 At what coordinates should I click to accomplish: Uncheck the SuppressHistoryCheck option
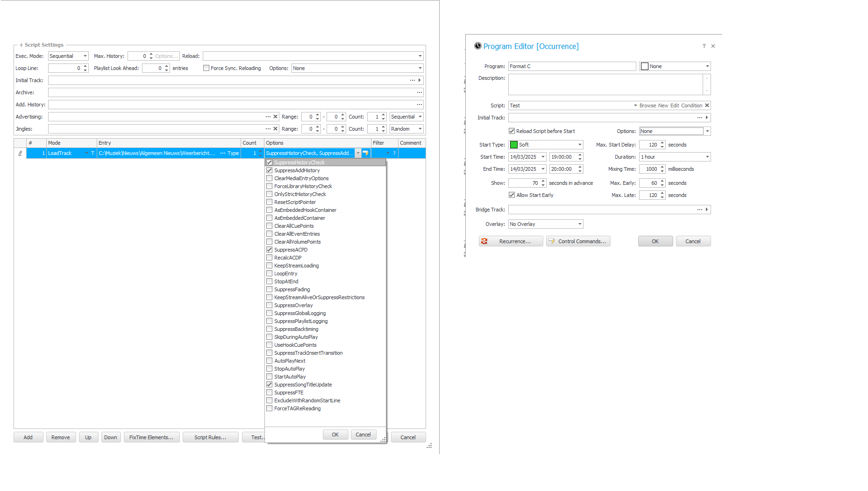270,162
